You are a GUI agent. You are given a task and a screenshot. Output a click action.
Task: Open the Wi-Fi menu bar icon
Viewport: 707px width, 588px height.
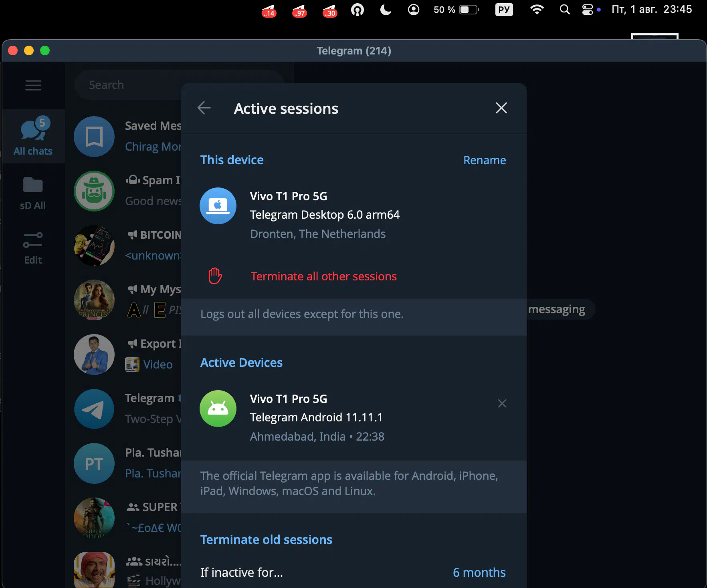tap(536, 10)
